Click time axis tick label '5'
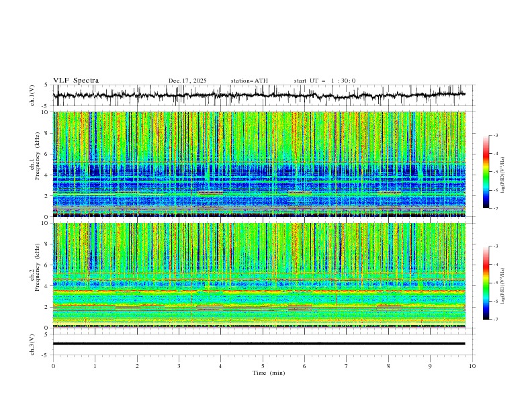Image resolution: width=532 pixels, height=411 pixels. 263,366
